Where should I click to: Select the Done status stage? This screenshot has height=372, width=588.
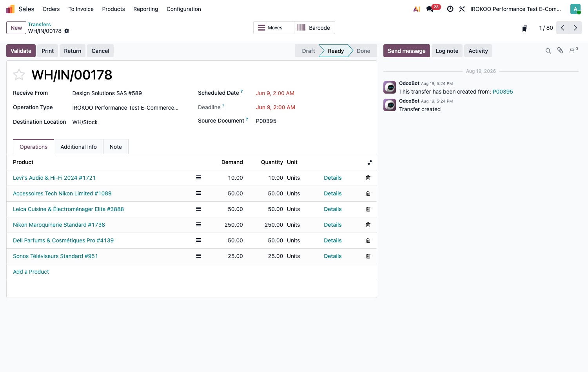point(363,51)
